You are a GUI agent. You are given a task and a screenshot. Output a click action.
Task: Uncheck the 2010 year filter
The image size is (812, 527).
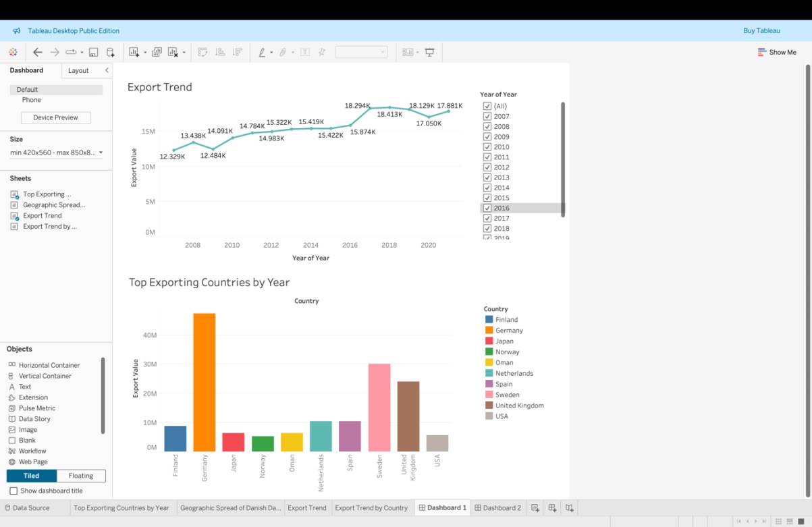487,146
